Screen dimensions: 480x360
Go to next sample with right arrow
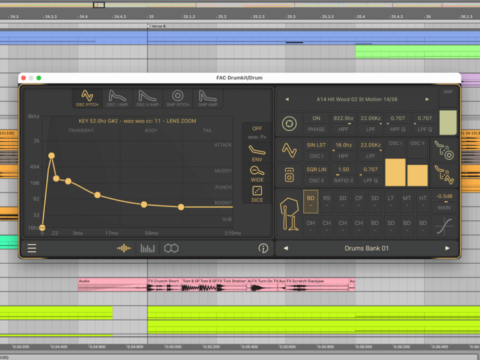427,99
